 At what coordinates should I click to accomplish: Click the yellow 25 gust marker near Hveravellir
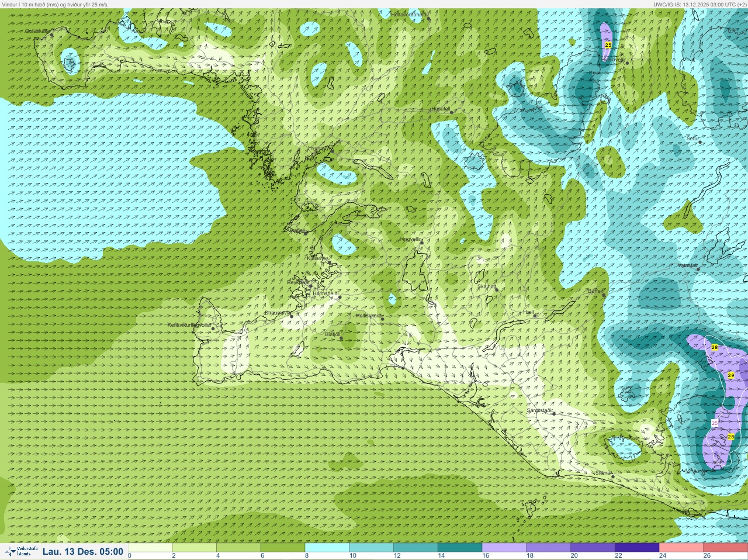(x=608, y=45)
